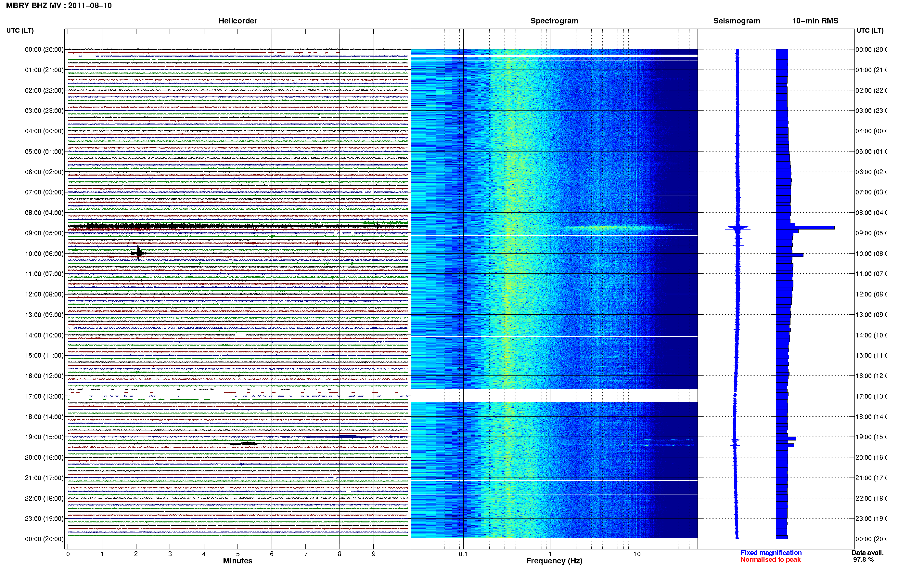Select the '0.1' tick on the frequency axis
Screen dimensions: 924x578
pos(463,554)
